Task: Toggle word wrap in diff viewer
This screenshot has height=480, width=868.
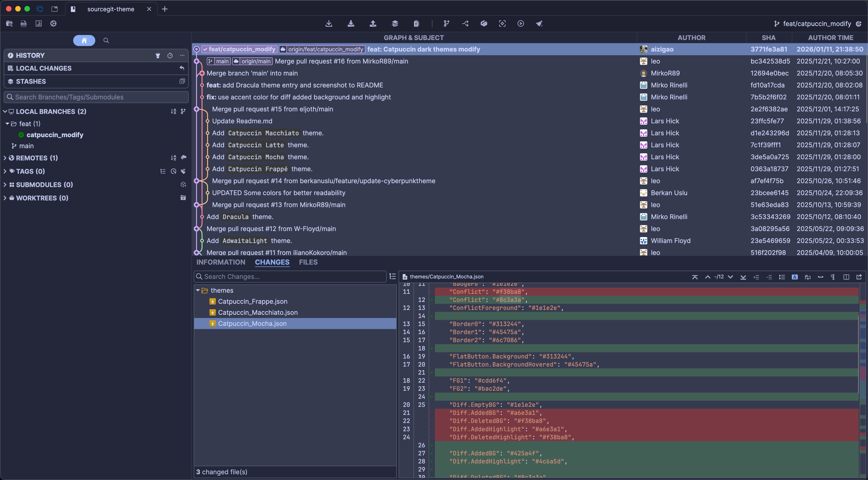Action: 807,277
